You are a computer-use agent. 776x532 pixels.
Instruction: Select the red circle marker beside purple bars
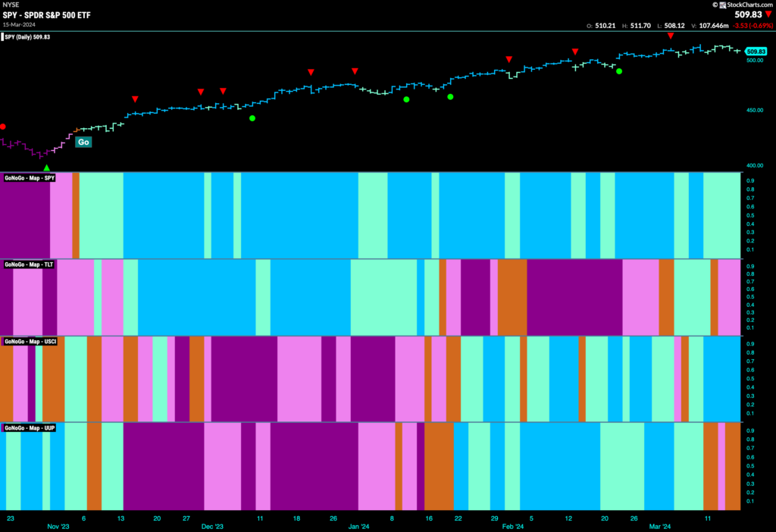tap(2, 127)
